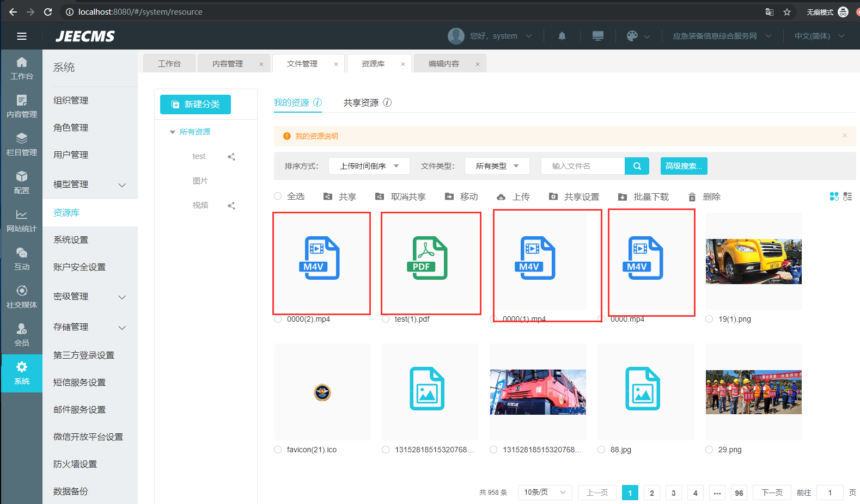
Task: Click the hamburger menu icon
Action: tap(22, 36)
